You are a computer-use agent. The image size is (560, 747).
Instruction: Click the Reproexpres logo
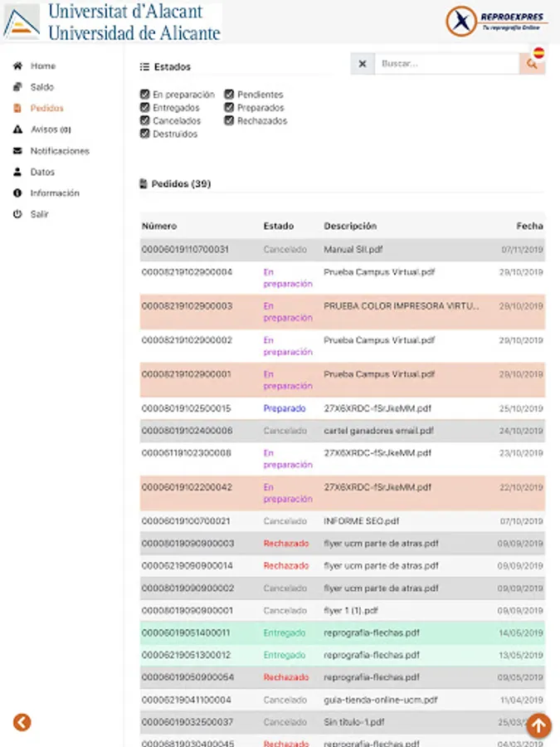click(495, 22)
